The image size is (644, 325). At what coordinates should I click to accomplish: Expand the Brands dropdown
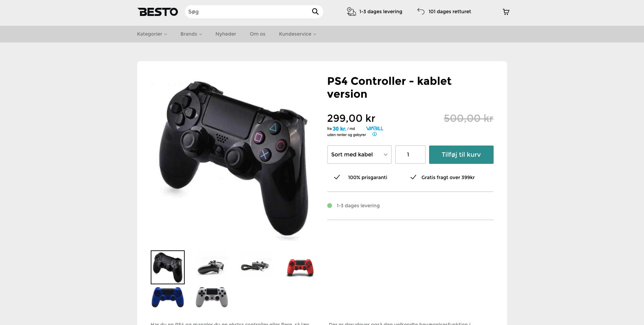tap(191, 34)
